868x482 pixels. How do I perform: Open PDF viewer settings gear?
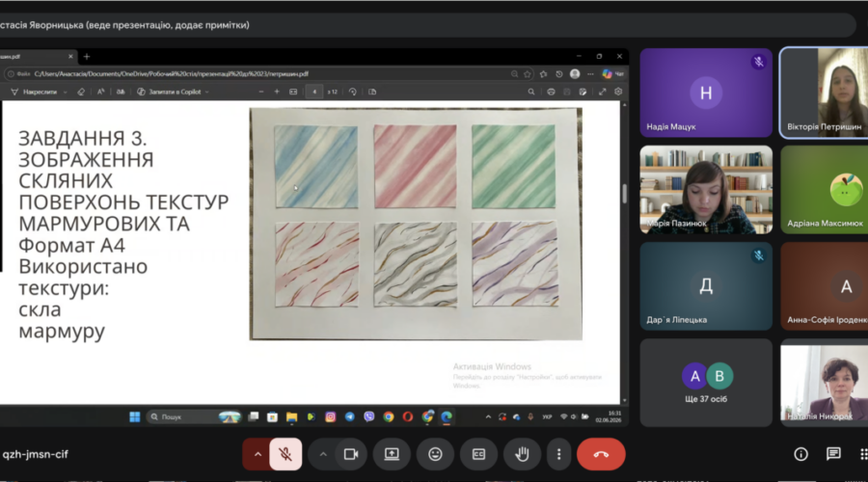[x=618, y=92]
